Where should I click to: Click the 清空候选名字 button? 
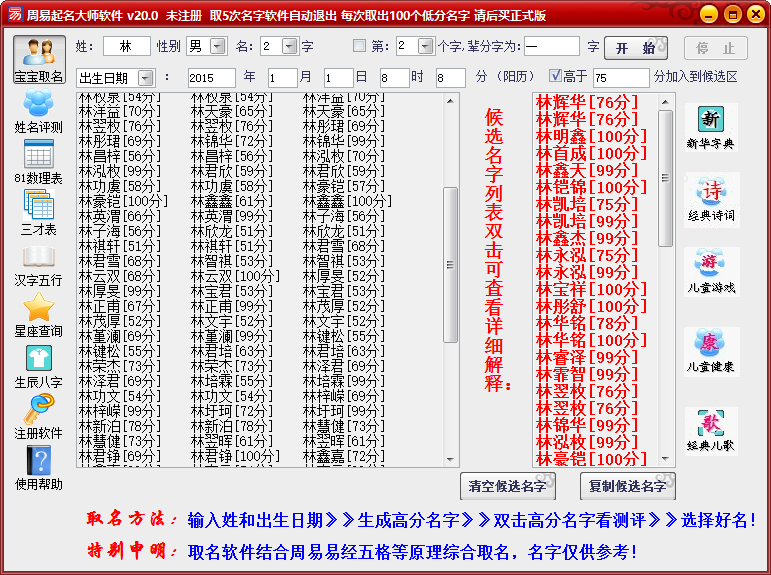point(508,487)
